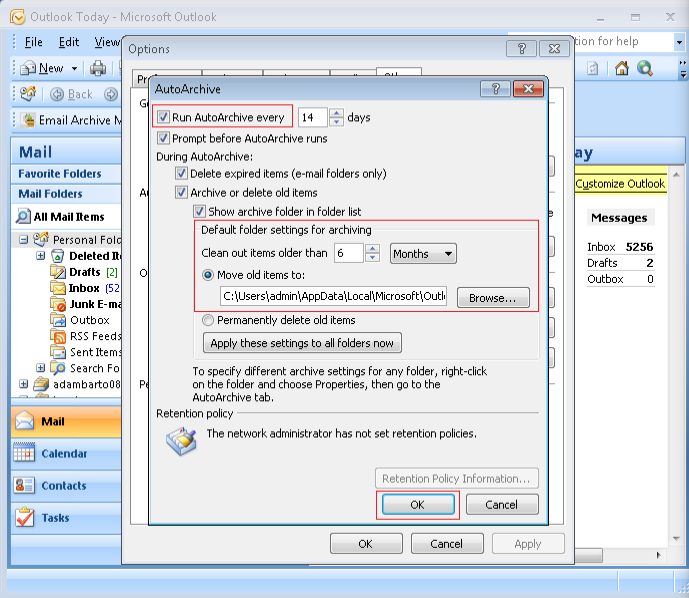
Task: Click Customize Outlook Today link
Action: 620,184
